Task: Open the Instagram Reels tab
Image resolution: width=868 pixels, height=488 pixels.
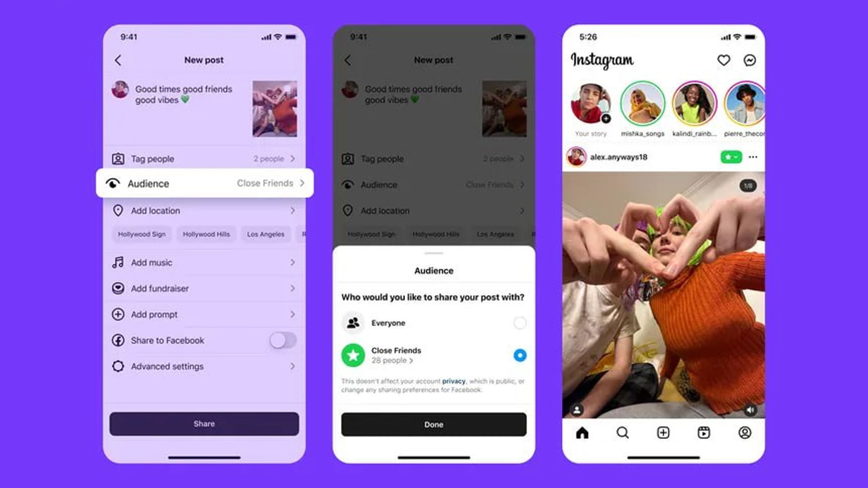Action: 704,432
